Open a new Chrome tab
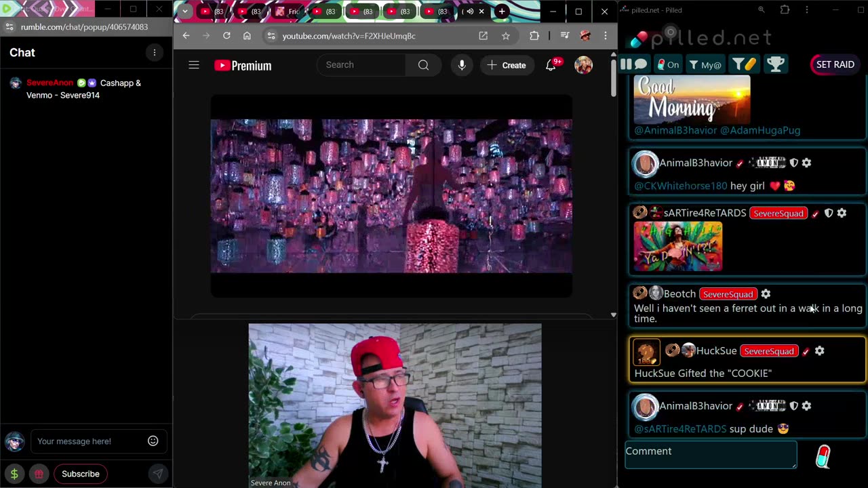 (502, 12)
